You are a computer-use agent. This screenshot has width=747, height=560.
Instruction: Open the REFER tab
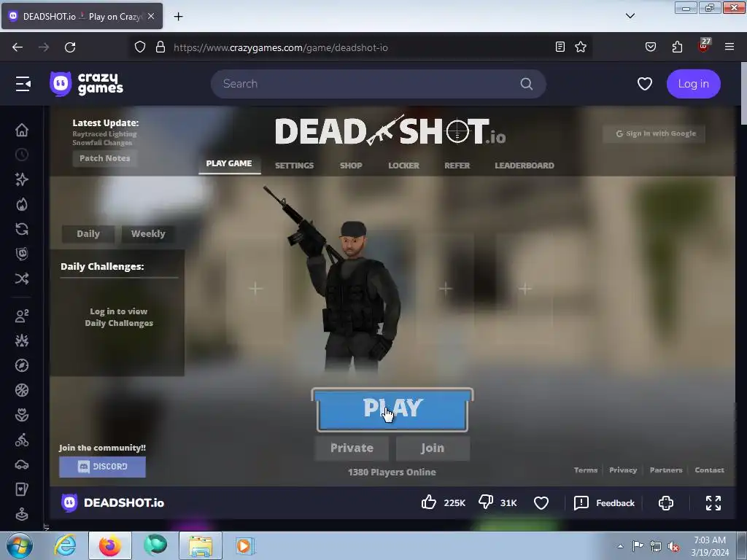[457, 166]
